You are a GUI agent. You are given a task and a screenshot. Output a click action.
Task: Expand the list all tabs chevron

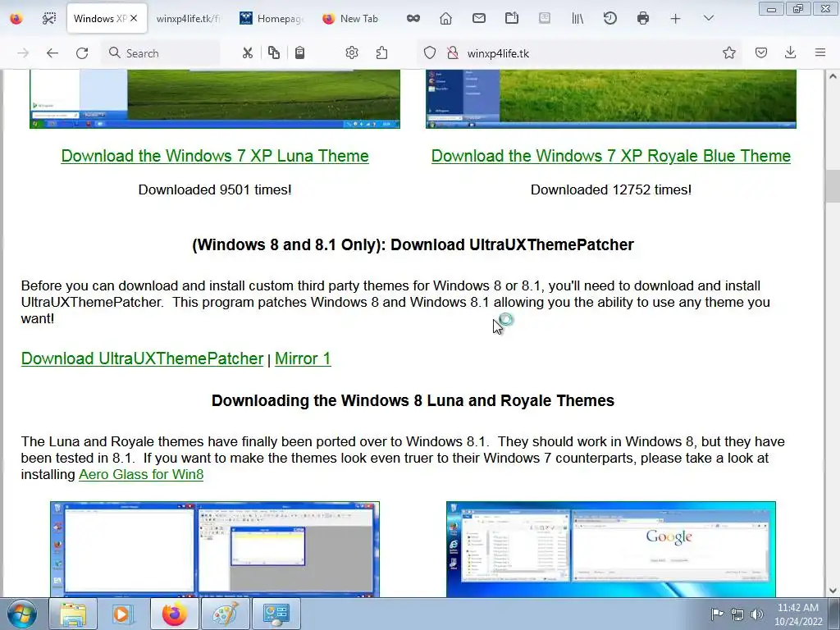click(708, 18)
